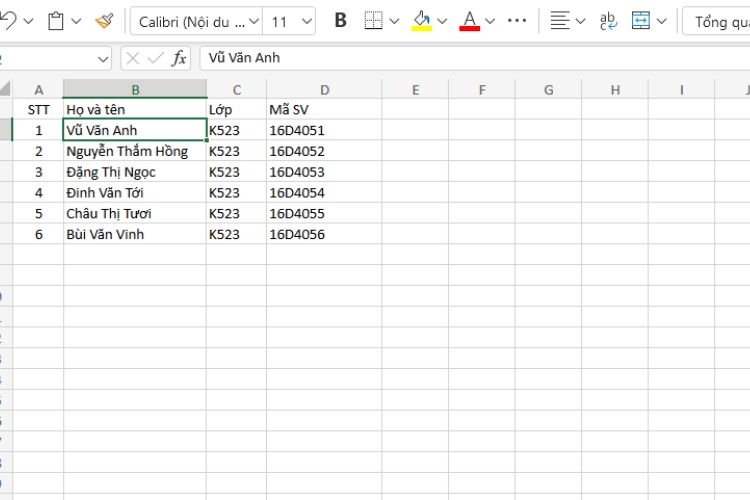The image size is (750, 500).
Task: Select the cell Đặng Thị Ngọc
Action: pos(135,172)
